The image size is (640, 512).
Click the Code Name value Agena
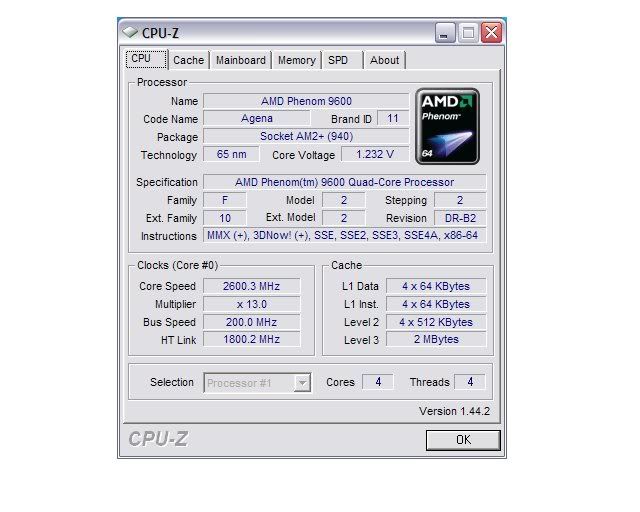click(257, 118)
